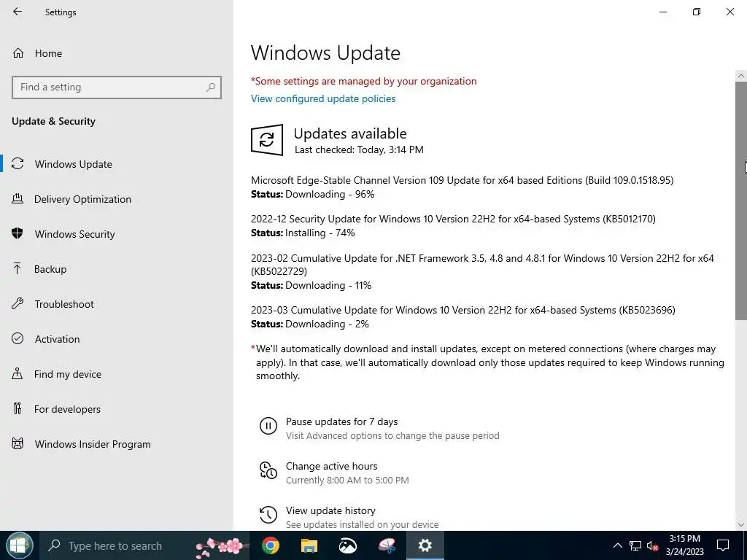Screen dimensions: 747x560
Task: Click the scrollbar down arrow
Action: click(x=741, y=525)
